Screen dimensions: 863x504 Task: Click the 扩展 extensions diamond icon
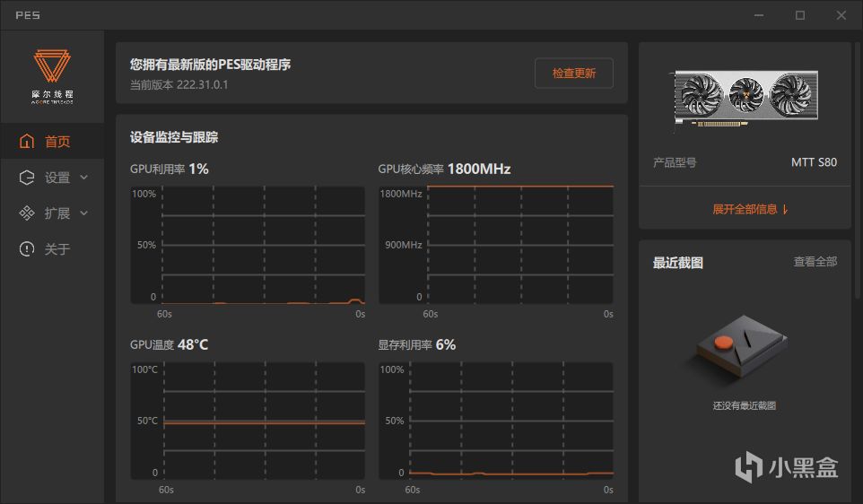(26, 213)
